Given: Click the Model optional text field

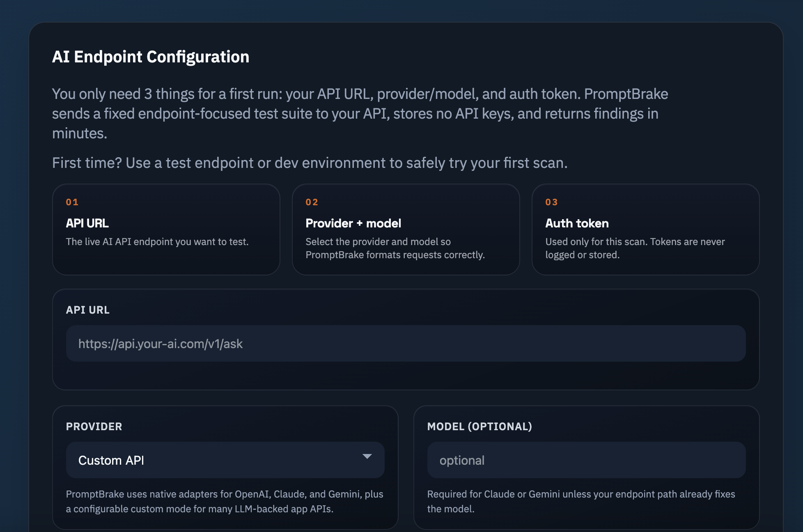Looking at the screenshot, I should [586, 460].
